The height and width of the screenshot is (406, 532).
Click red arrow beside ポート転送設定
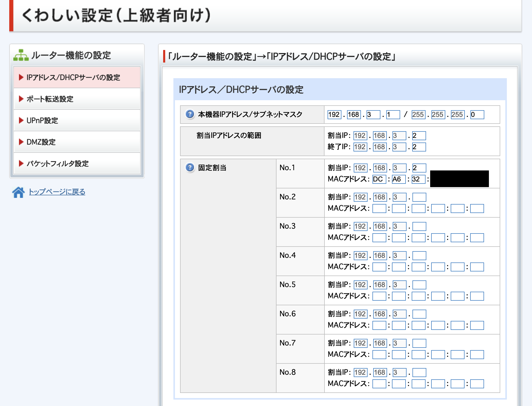[21, 99]
